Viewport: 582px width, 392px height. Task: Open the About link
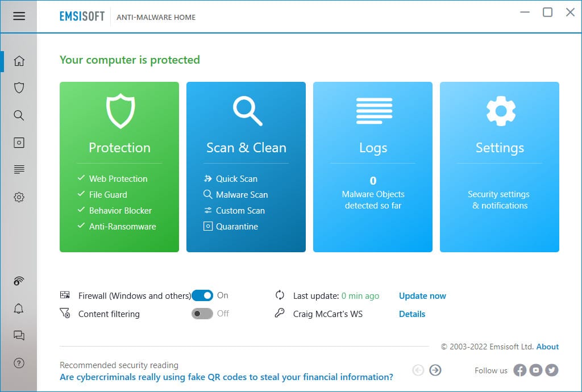point(547,347)
